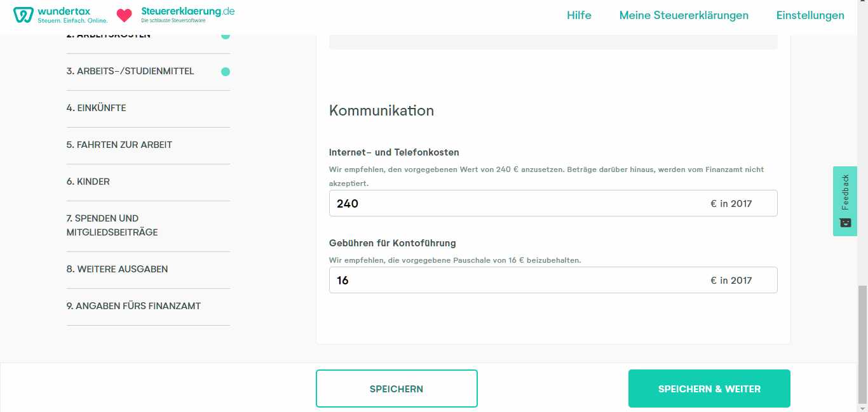Click the green completion dot beside Arbeitskosten
868x412 pixels.
(x=226, y=36)
